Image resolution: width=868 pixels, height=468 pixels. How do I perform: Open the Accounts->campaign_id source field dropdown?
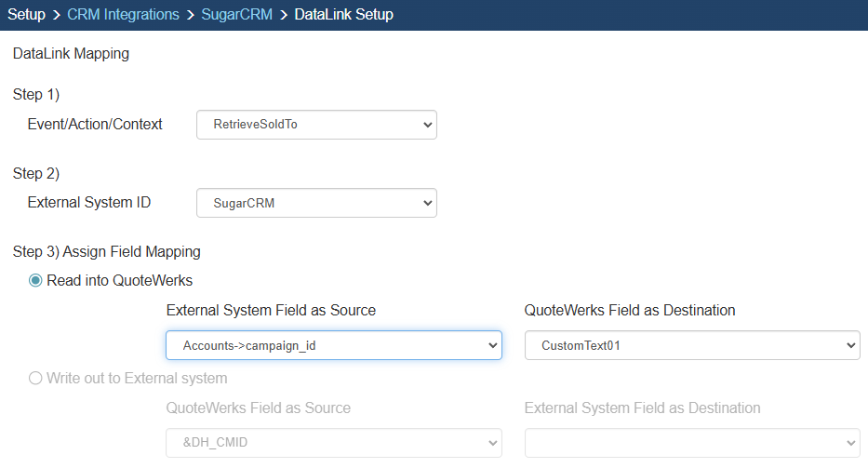pyautogui.click(x=333, y=346)
